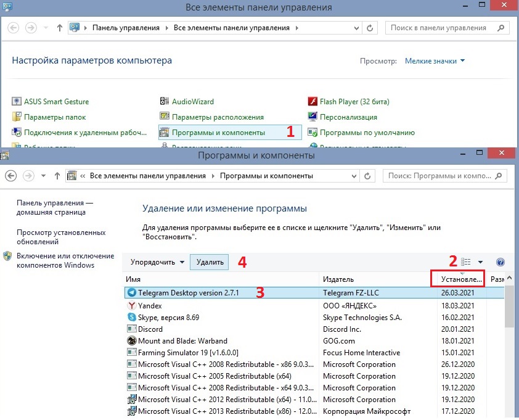
Task: Sort by Установлено column header
Action: [462, 279]
